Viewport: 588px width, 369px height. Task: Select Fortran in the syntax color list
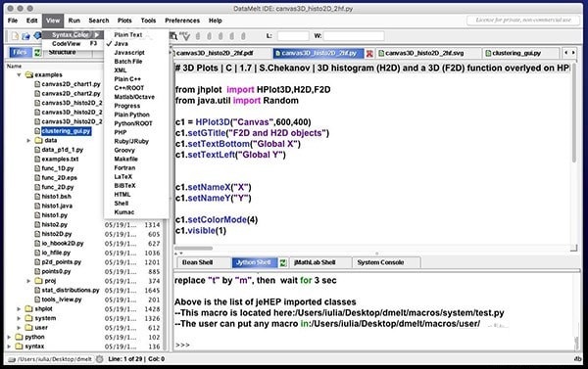(x=124, y=167)
